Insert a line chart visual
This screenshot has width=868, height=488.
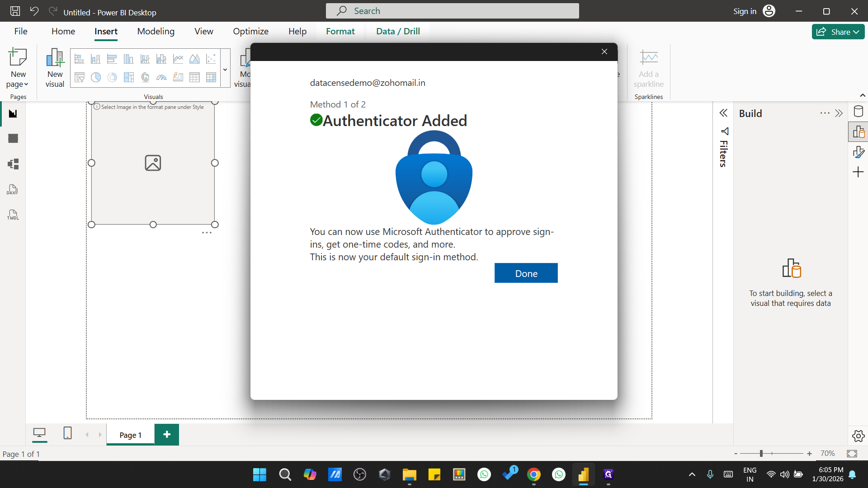(178, 58)
